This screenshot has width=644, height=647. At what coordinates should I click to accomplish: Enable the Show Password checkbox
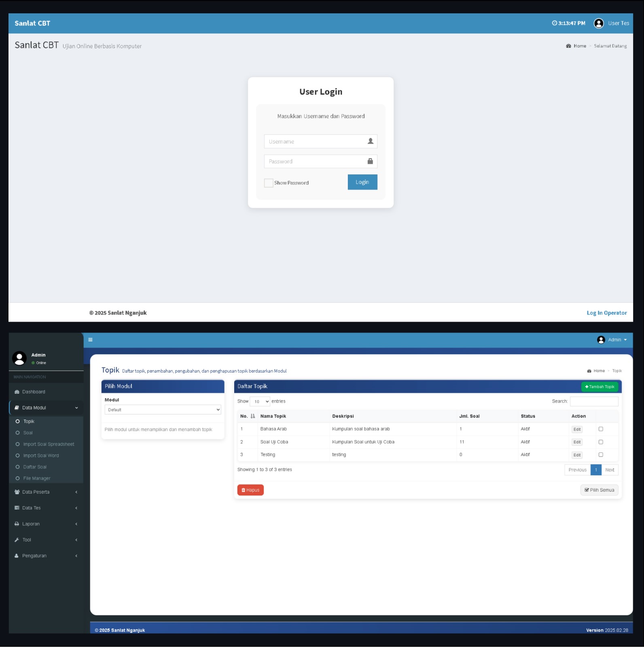(x=269, y=183)
